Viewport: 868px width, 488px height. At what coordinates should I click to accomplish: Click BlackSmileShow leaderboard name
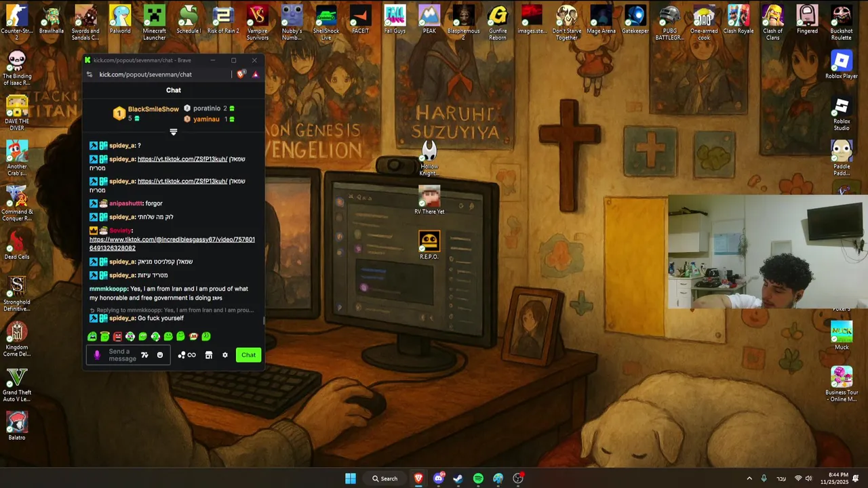(153, 109)
